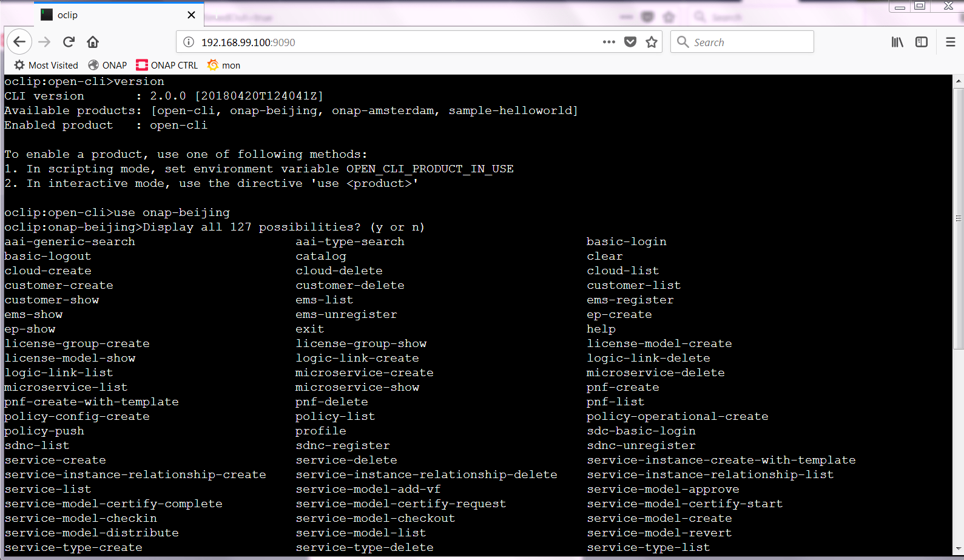Screen dimensions: 964x560
Task: Open the browser home page
Action: pyautogui.click(x=93, y=42)
